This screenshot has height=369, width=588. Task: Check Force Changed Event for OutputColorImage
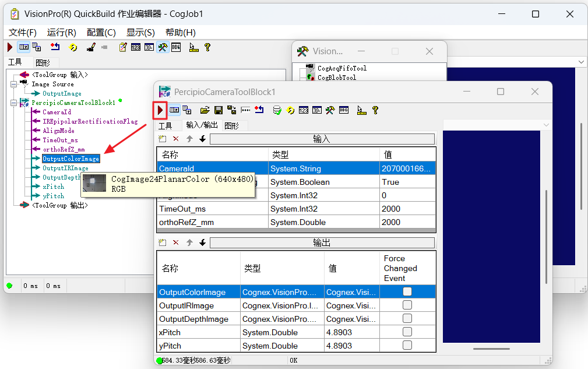point(407,291)
